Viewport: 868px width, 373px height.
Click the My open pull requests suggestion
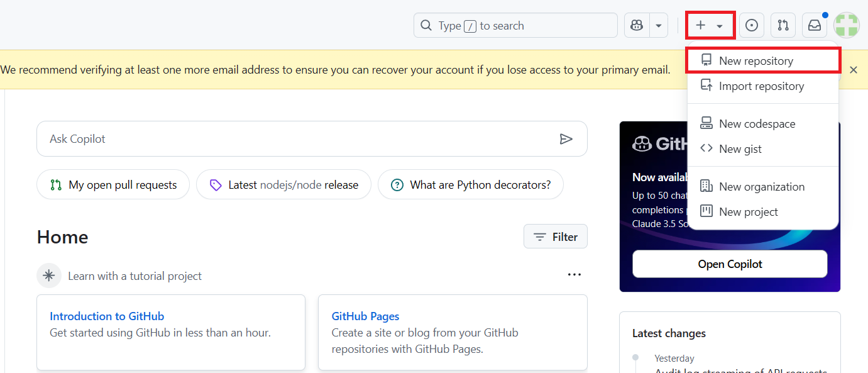(113, 185)
